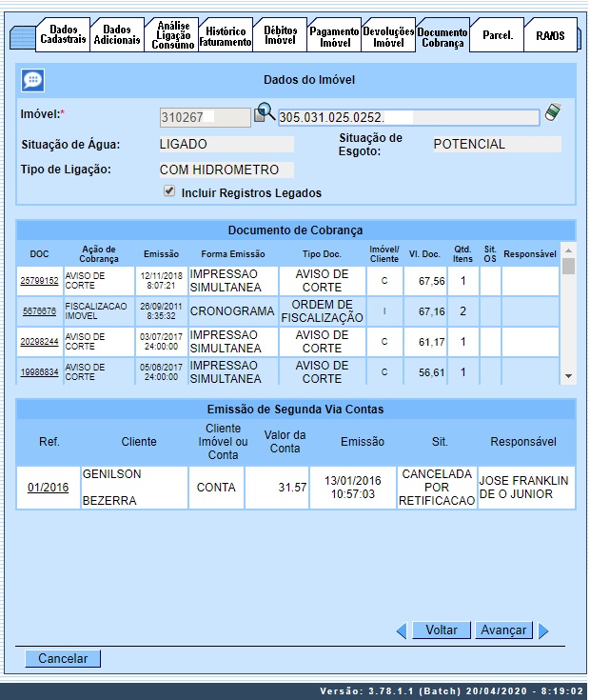
Task: Click the magnifier search icon beside Imóvel
Action: click(x=265, y=115)
